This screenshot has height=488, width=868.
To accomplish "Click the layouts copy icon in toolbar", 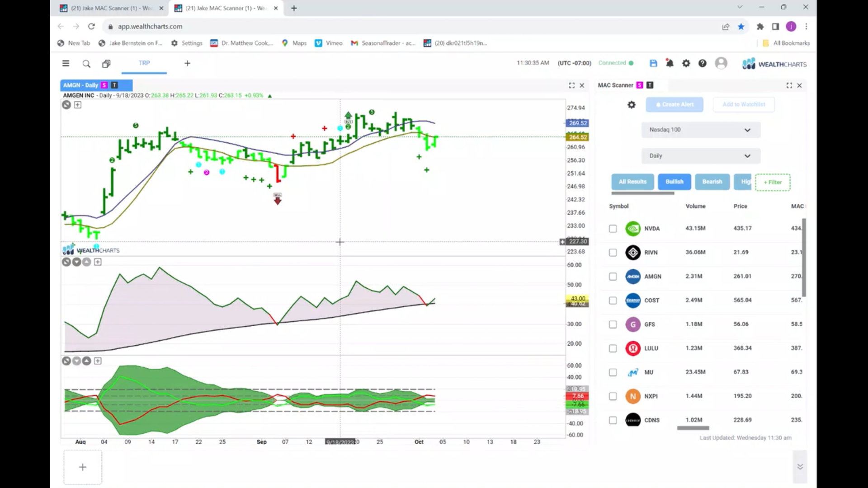I will tap(106, 64).
